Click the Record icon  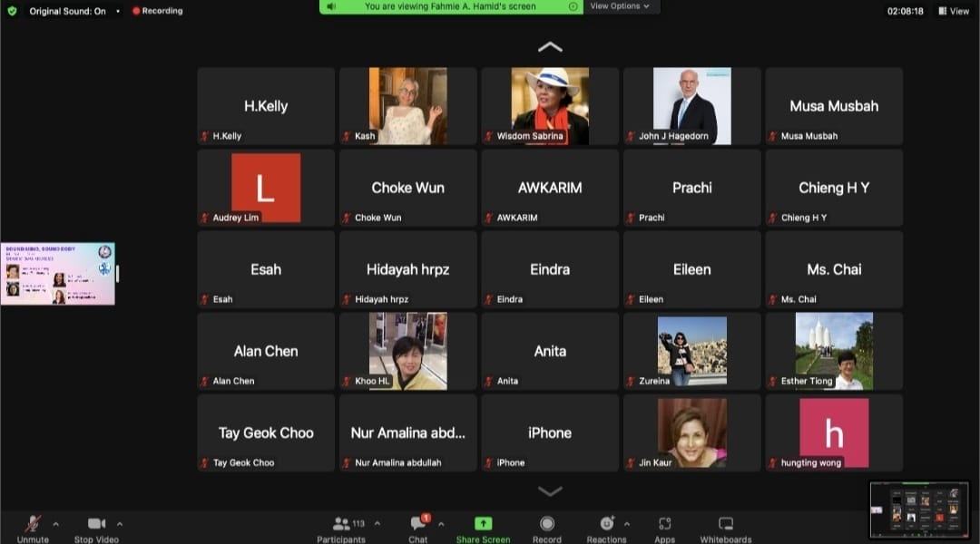(547, 524)
